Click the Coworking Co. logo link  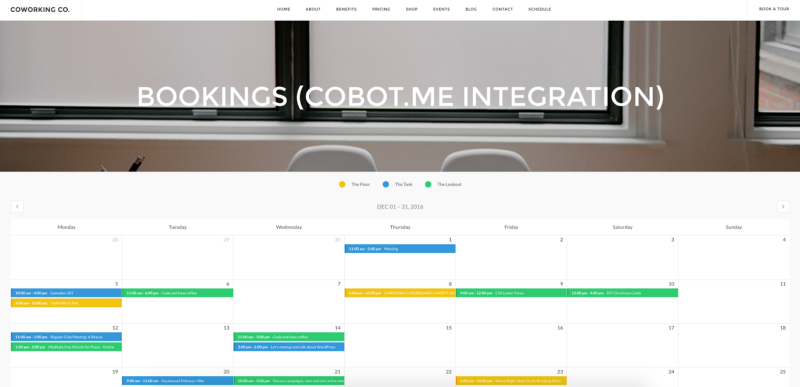[x=40, y=10]
